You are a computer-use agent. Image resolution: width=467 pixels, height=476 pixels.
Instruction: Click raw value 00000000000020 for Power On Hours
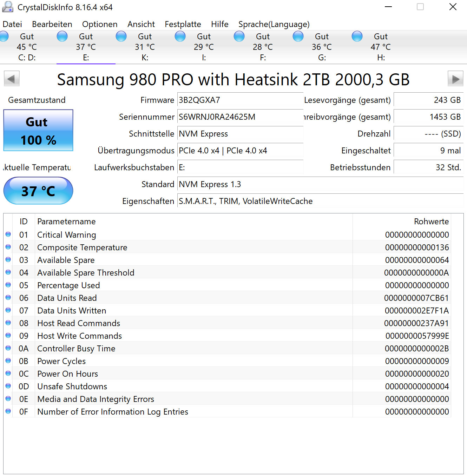tap(417, 374)
